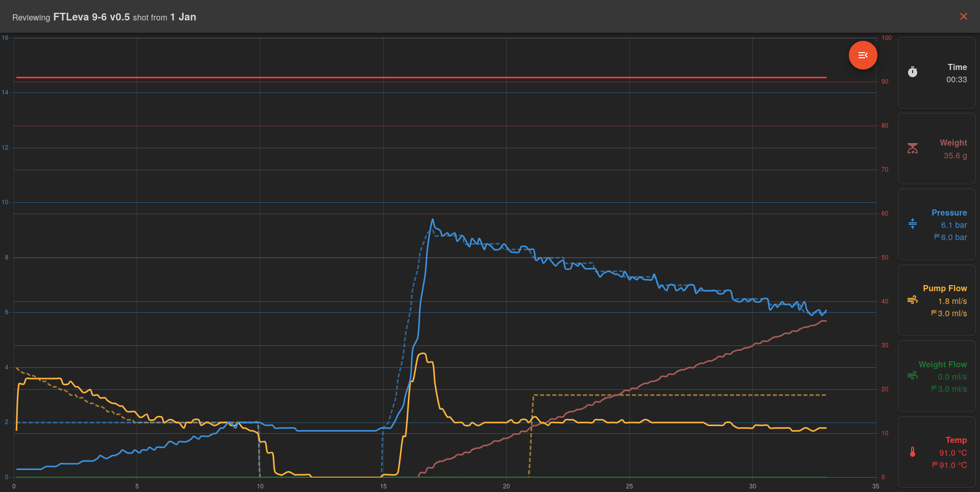Toggle the Pump Flow series label
This screenshot has height=492, width=980.
tap(944, 288)
